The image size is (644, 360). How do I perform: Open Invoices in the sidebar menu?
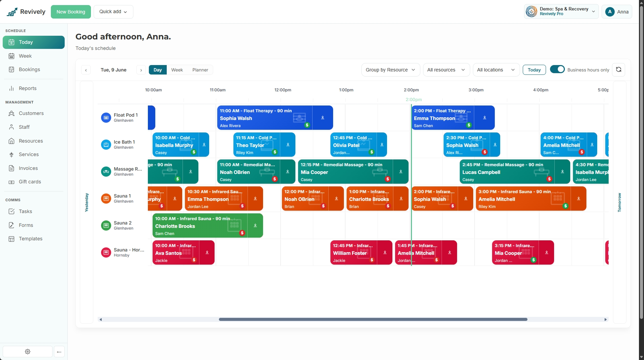(x=34, y=168)
